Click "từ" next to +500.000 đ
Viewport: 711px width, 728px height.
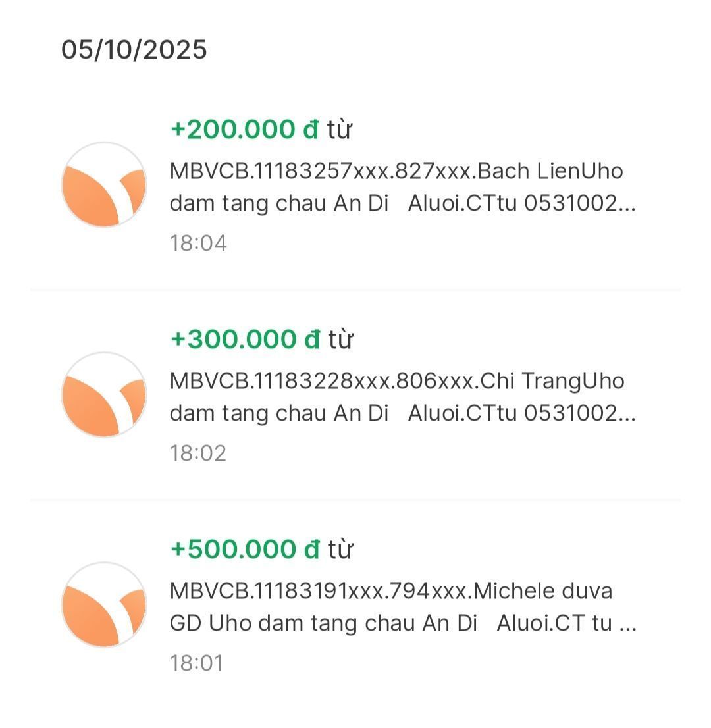coord(340,549)
